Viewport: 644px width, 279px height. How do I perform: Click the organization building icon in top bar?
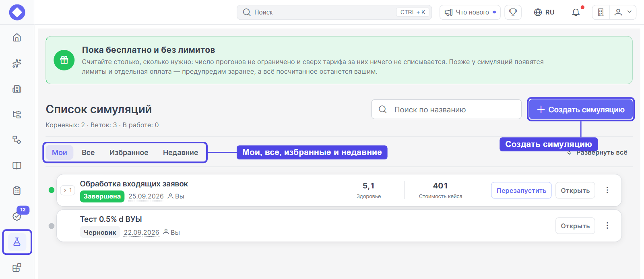[601, 12]
